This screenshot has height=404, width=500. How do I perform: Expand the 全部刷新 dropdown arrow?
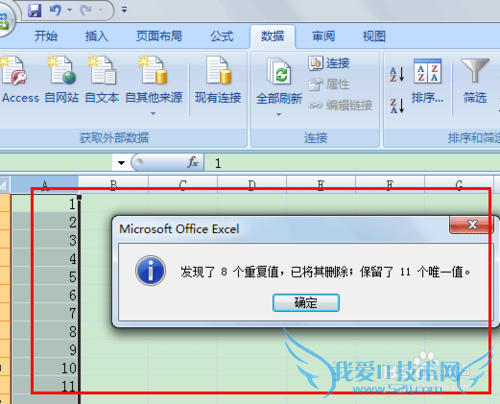(279, 114)
